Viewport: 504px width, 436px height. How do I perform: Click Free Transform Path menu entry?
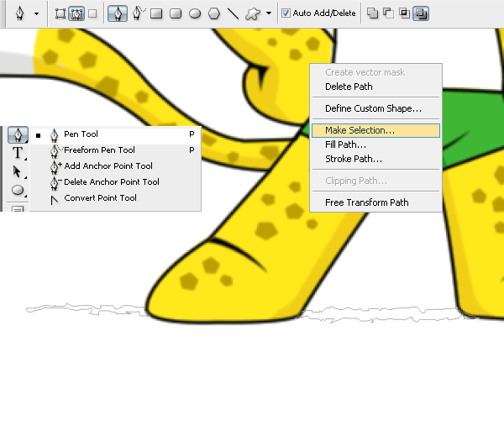[x=366, y=202]
